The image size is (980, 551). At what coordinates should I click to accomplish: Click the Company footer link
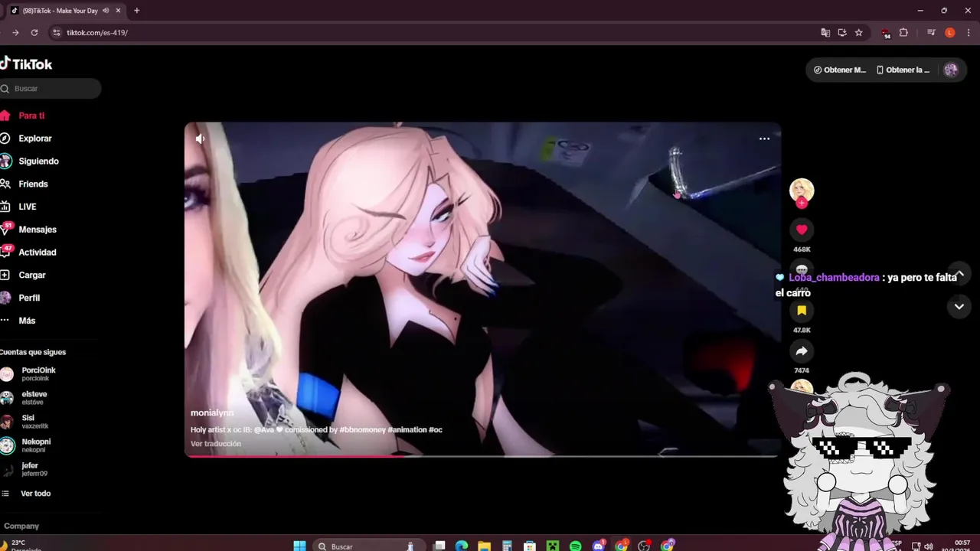click(x=21, y=527)
